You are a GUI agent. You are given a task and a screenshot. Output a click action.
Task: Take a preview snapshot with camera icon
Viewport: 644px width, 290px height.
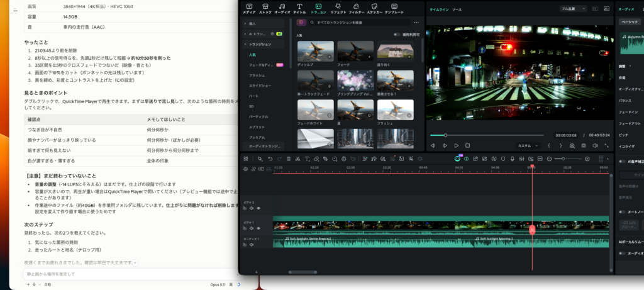tap(584, 146)
